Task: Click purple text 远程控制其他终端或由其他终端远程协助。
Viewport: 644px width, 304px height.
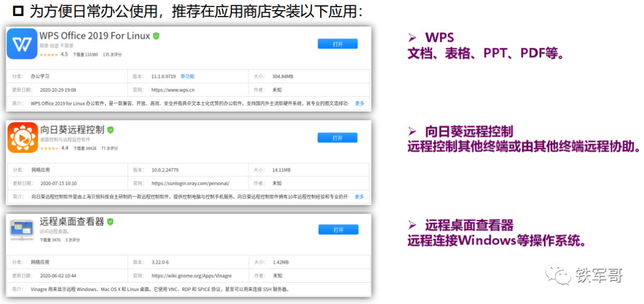Action: [524, 147]
